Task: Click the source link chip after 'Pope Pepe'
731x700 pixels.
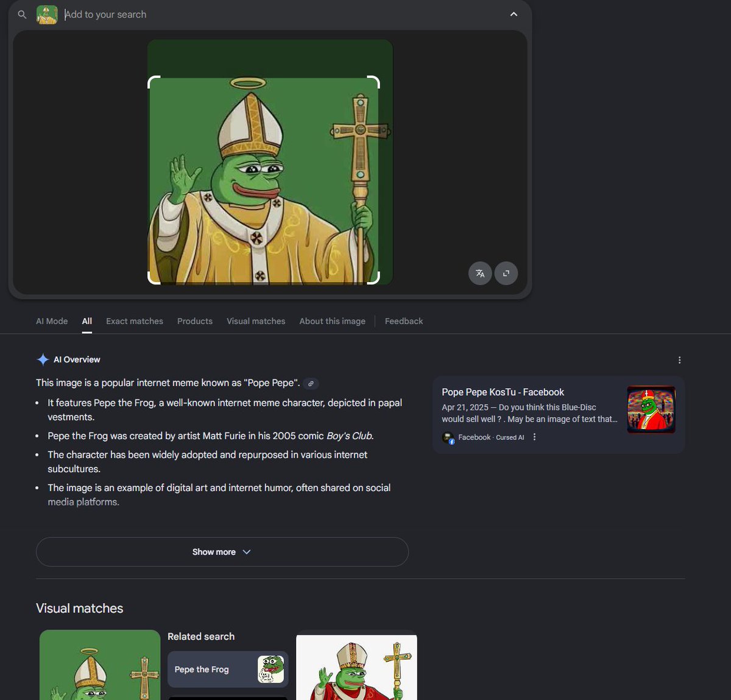Action: (x=311, y=383)
